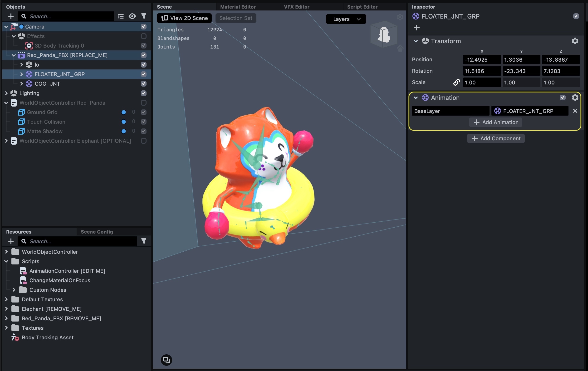Toggle the Effects object checkbox

pos(144,36)
